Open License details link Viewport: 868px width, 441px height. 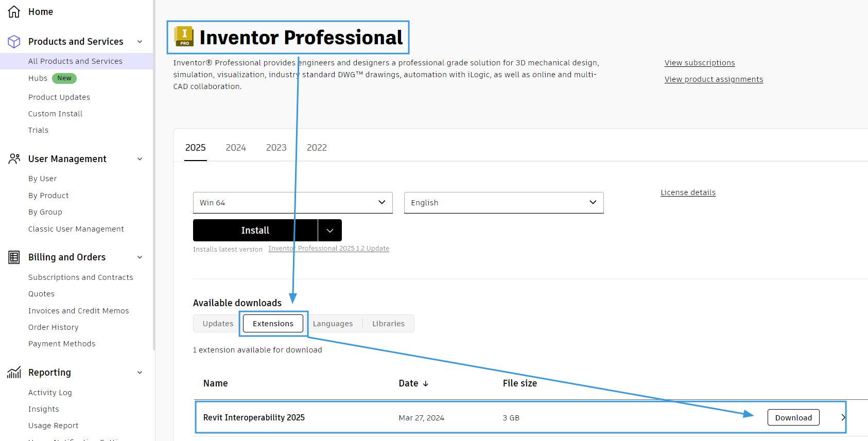(x=688, y=192)
